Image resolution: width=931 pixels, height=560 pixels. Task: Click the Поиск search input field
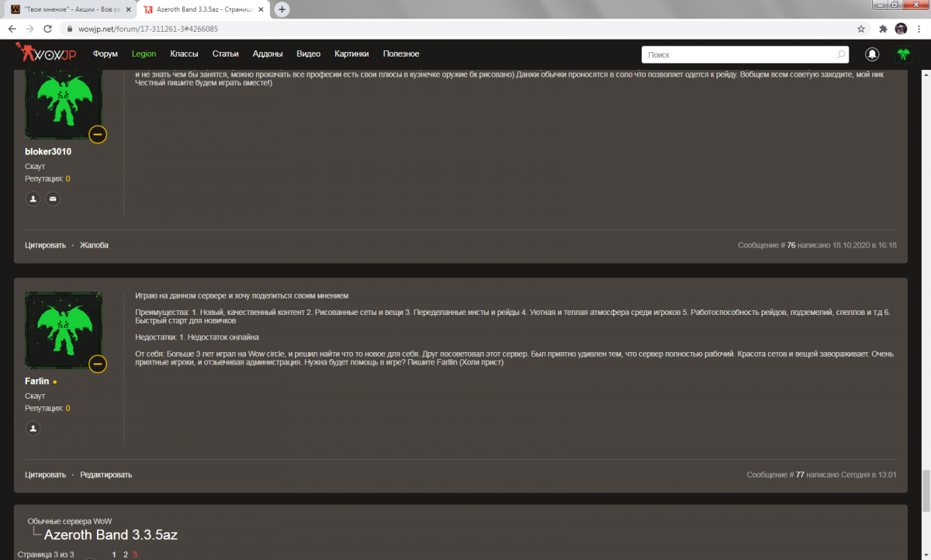[737, 55]
